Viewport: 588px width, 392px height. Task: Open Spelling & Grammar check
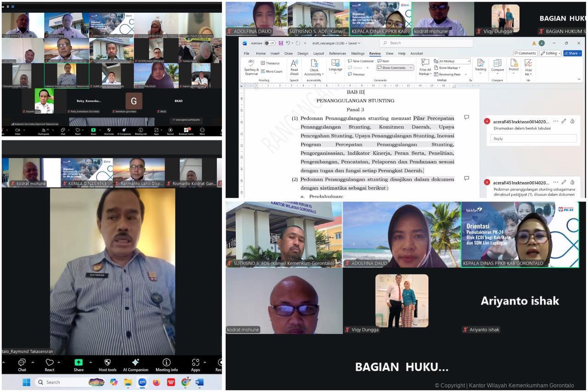pyautogui.click(x=251, y=67)
